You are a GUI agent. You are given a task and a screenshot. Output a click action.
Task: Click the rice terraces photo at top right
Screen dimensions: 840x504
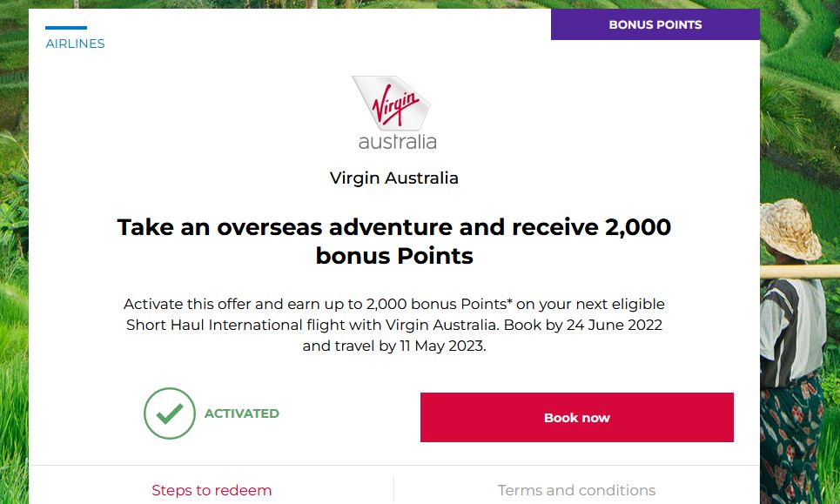pyautogui.click(x=799, y=87)
